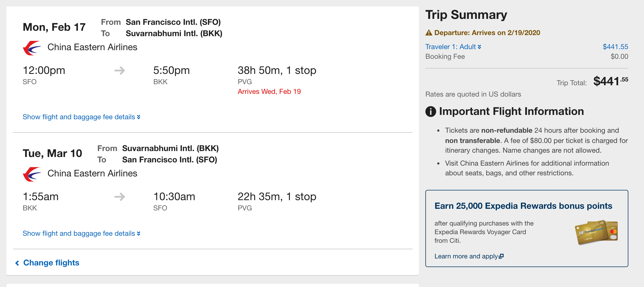Click the Expedia Rewards Voyager Card image
644x287 pixels.
pos(596,232)
